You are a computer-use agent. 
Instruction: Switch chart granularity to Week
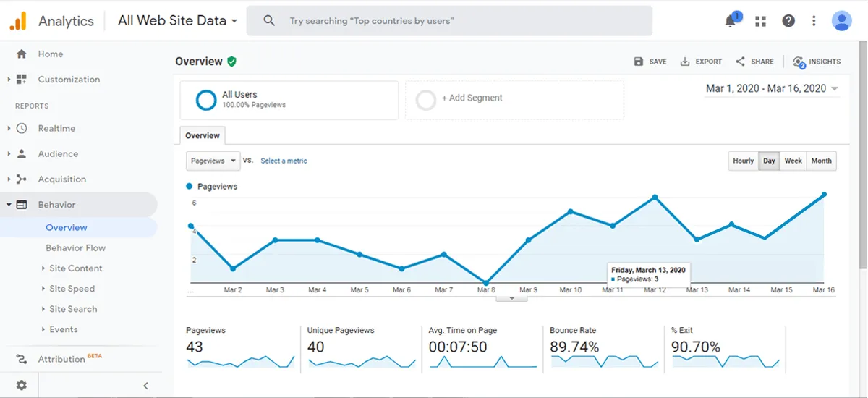(x=793, y=161)
